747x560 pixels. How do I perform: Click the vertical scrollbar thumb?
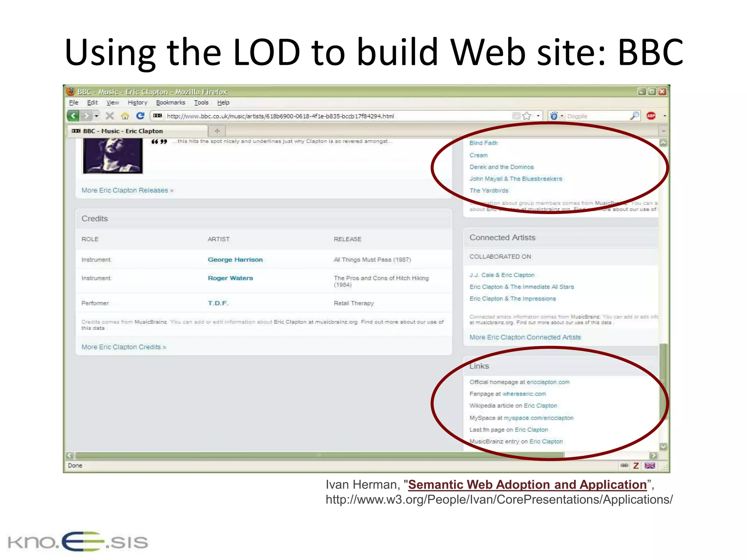point(663,381)
